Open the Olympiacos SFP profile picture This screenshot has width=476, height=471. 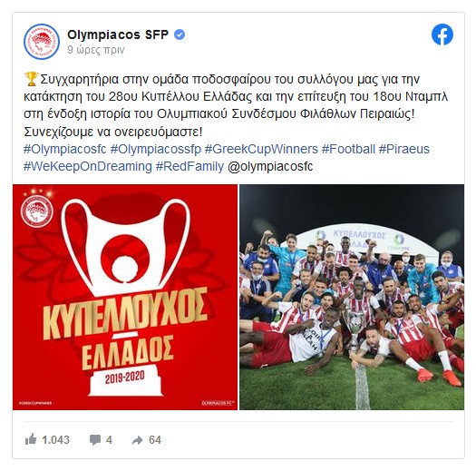[42, 42]
